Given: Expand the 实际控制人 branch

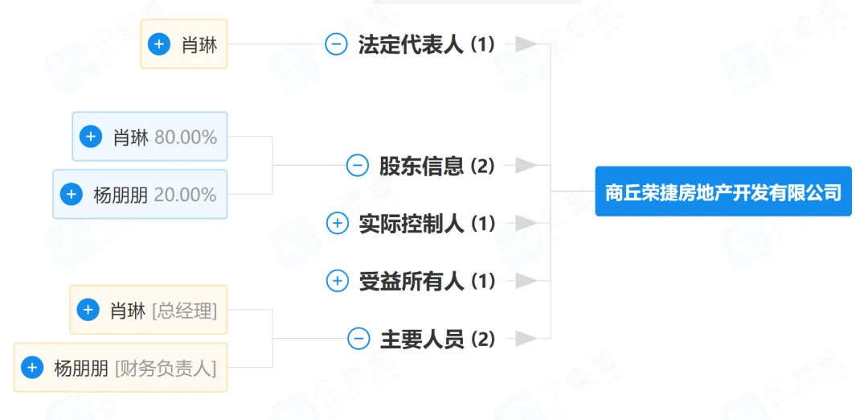Looking at the screenshot, I should coord(338,224).
